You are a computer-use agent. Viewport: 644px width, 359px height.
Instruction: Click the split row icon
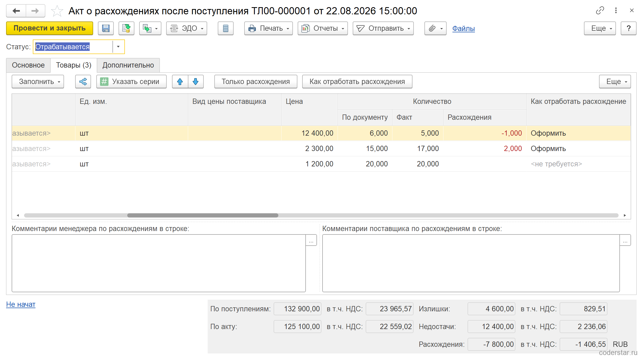(x=83, y=82)
